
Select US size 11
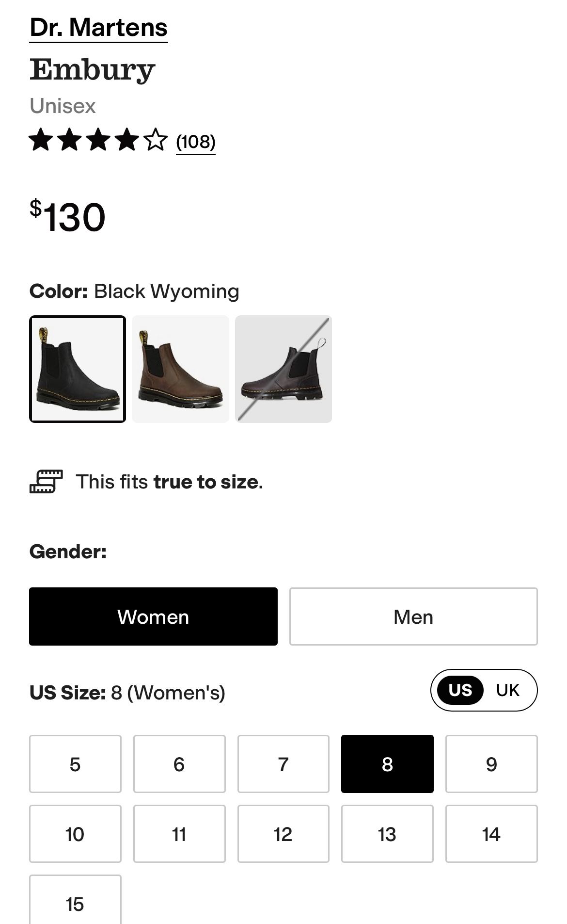point(178,834)
